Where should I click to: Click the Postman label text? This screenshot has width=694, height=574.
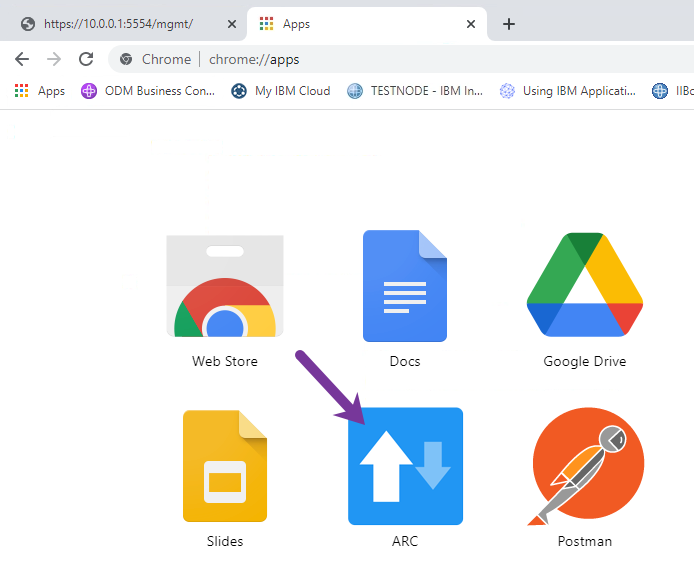pyautogui.click(x=585, y=541)
